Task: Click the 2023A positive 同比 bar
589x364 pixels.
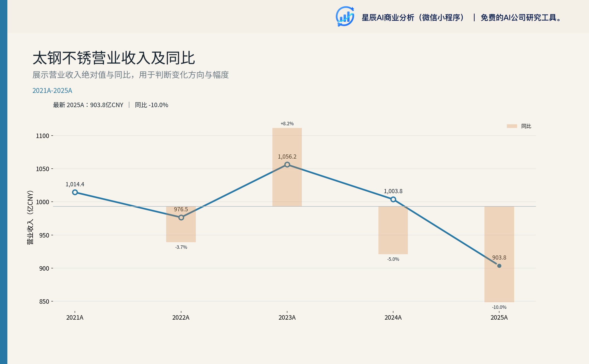Action: point(287,167)
